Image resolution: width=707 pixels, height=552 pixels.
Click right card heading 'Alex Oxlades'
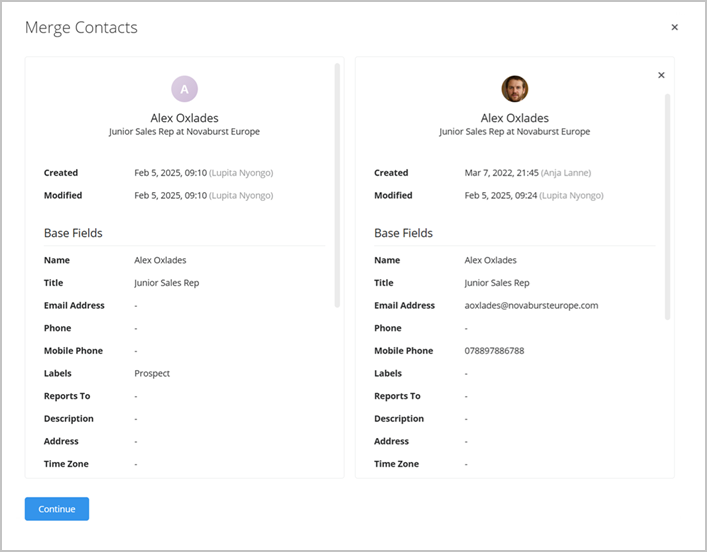(514, 118)
